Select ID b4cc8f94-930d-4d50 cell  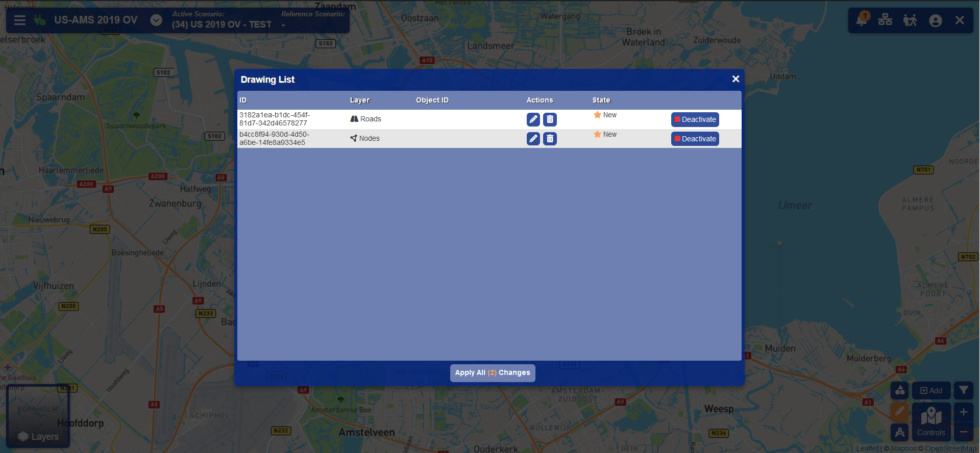[275, 138]
